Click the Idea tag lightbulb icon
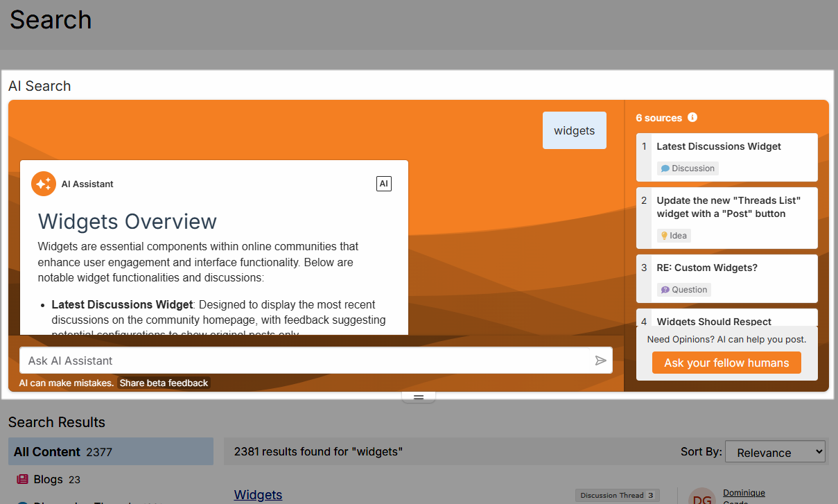The width and height of the screenshot is (838, 504). [x=664, y=236]
